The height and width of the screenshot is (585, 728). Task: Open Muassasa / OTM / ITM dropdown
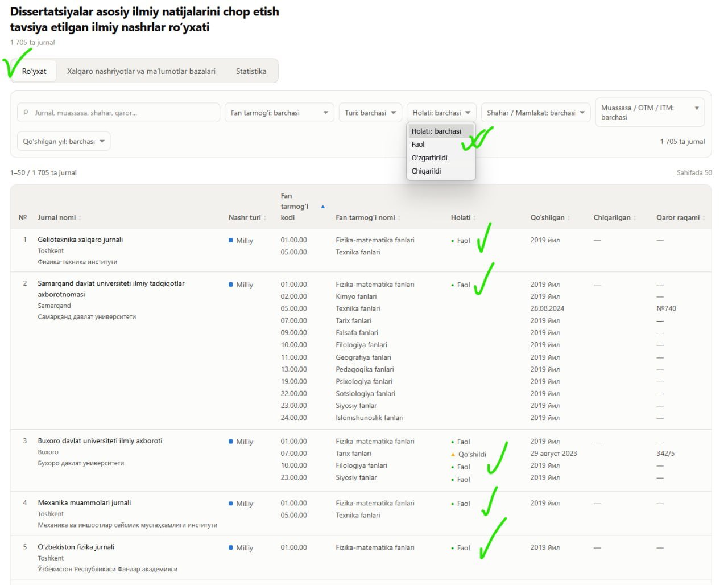pos(650,112)
